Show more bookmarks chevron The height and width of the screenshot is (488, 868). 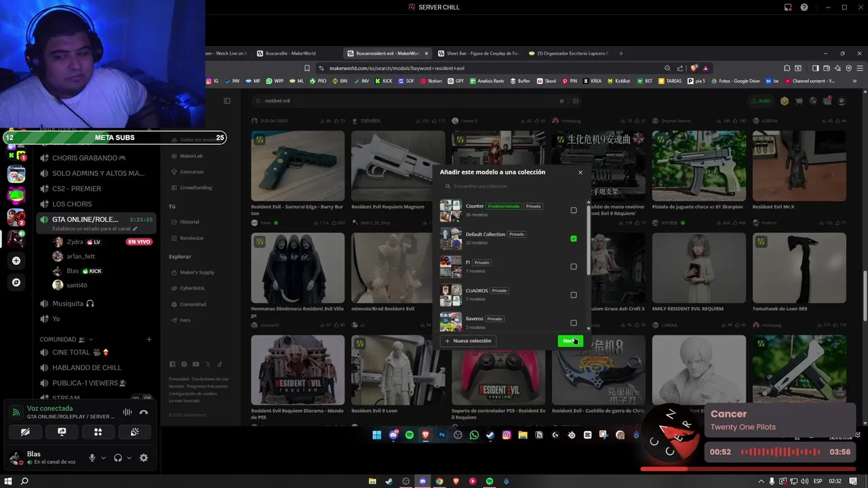click(x=854, y=81)
